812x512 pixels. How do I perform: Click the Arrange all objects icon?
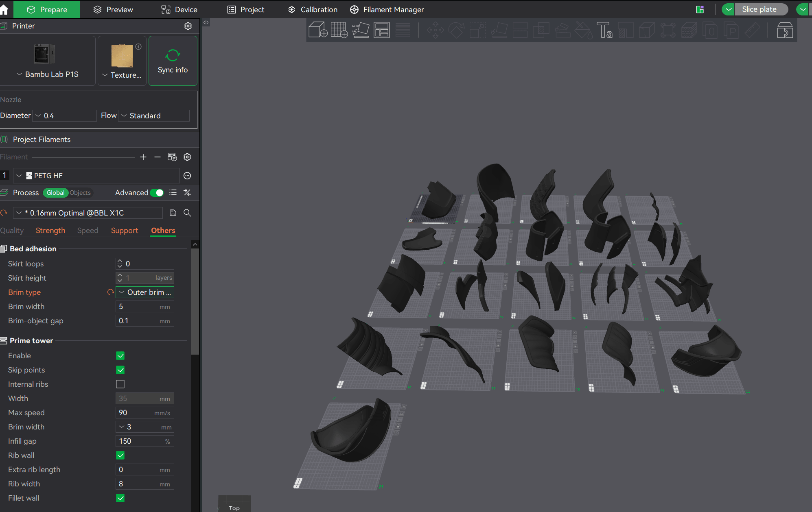coord(382,30)
